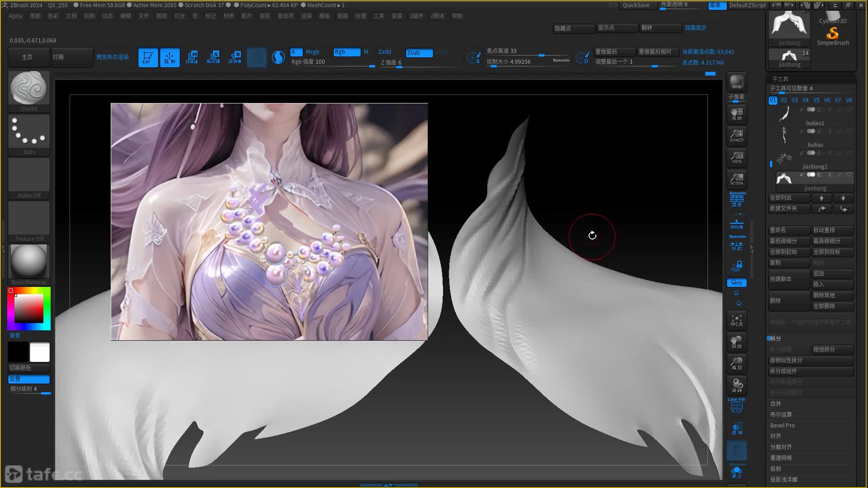Select the 缩放轴 scale gizmo tool
Image resolution: width=868 pixels, height=488 pixels.
[x=213, y=57]
